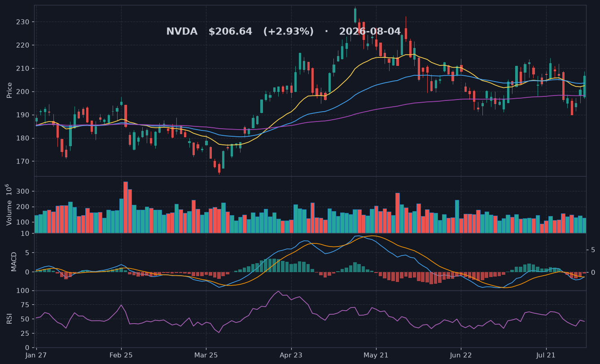Click the 100 tick on Volume axis

[x=23, y=223]
